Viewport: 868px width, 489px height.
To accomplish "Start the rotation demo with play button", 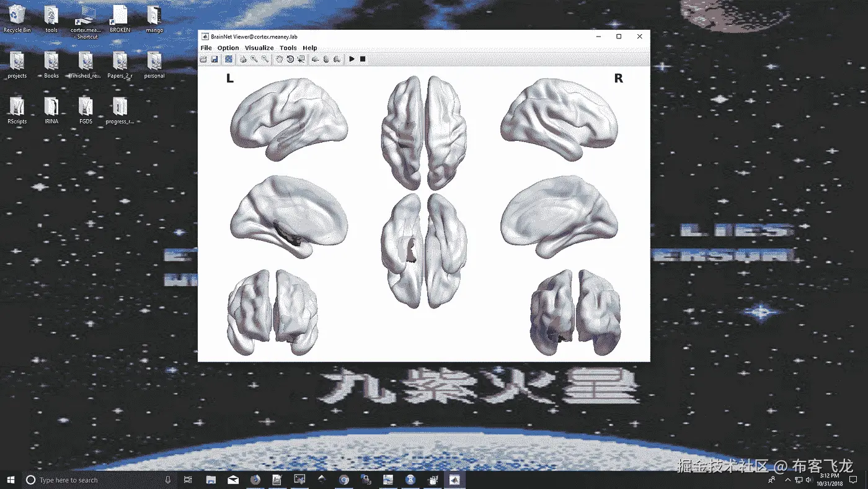I will point(352,59).
